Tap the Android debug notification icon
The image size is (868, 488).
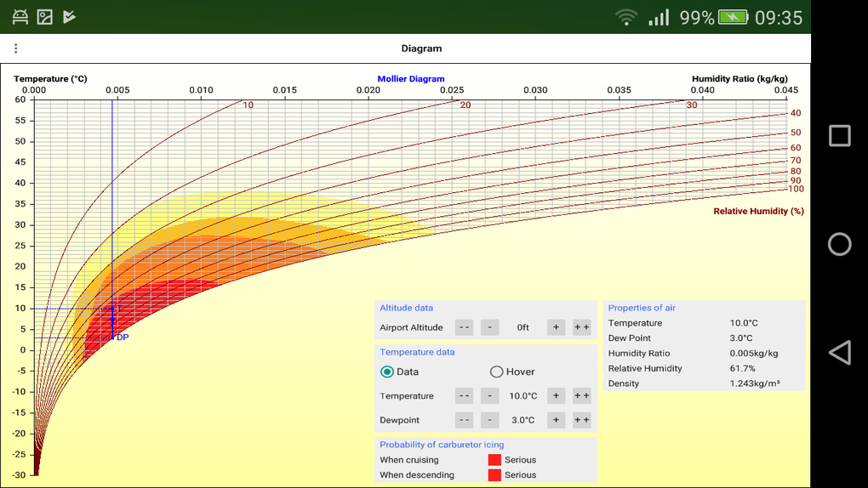point(20,17)
